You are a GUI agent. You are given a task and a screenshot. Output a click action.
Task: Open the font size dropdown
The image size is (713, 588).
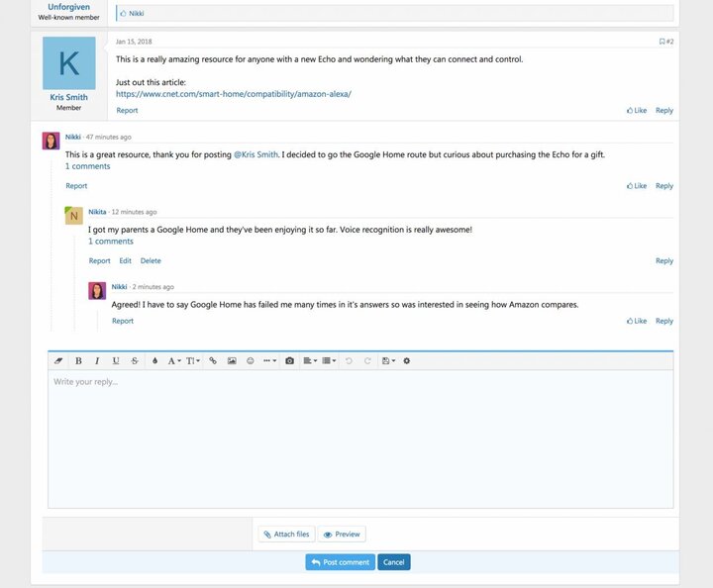click(193, 361)
